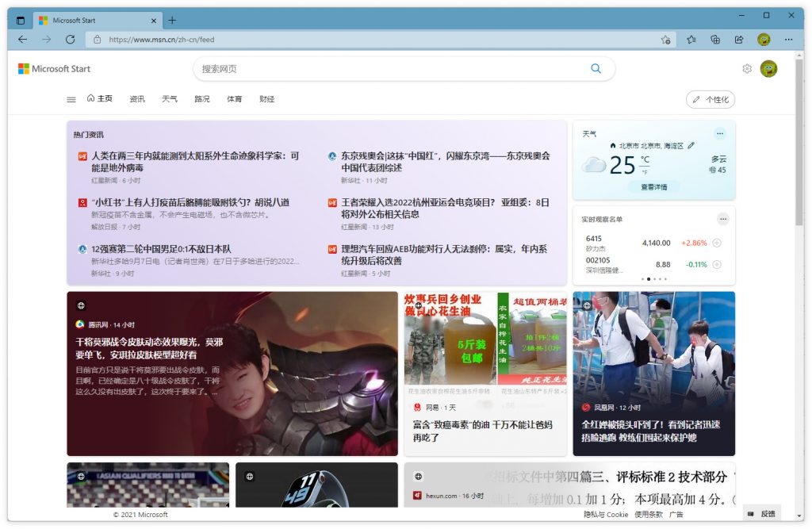Switch to the 财经 finance section
Image resolution: width=812 pixels, height=529 pixels.
click(x=266, y=98)
